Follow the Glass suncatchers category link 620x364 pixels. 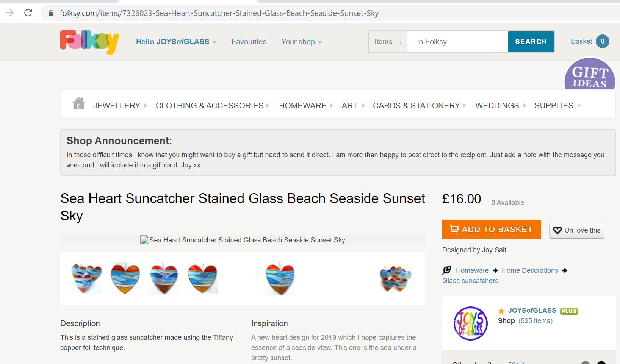click(x=470, y=281)
